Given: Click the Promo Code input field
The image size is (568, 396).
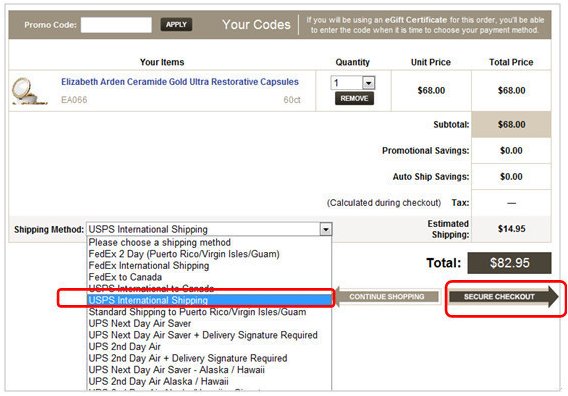Looking at the screenshot, I should coord(116,25).
